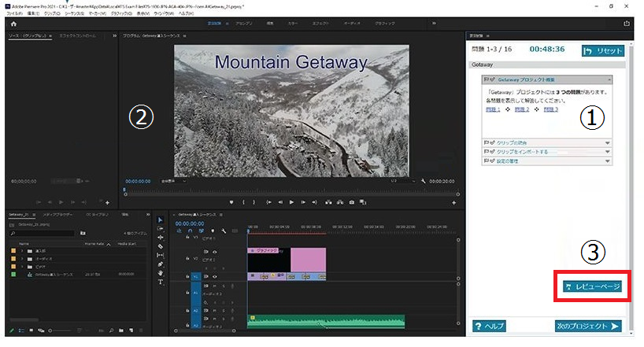644x347 pixels.
Task: Select the Razor tool in the timeline toolbar
Action: point(161,246)
